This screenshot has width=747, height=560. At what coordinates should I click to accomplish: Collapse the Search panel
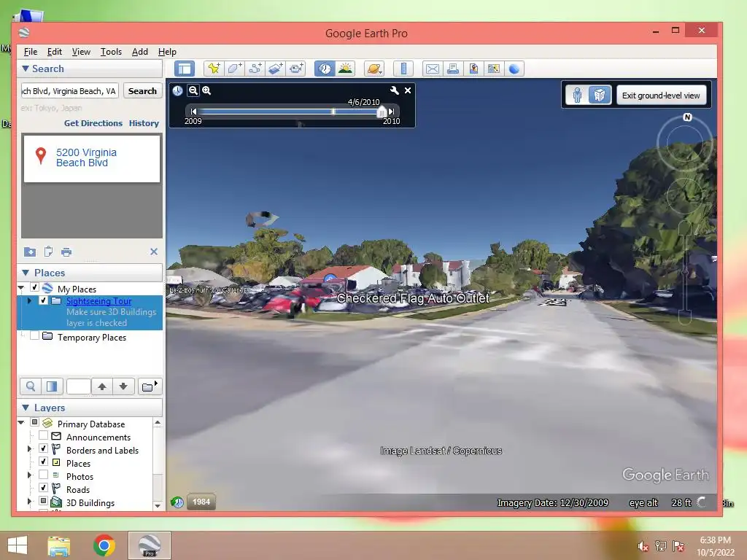tap(26, 69)
